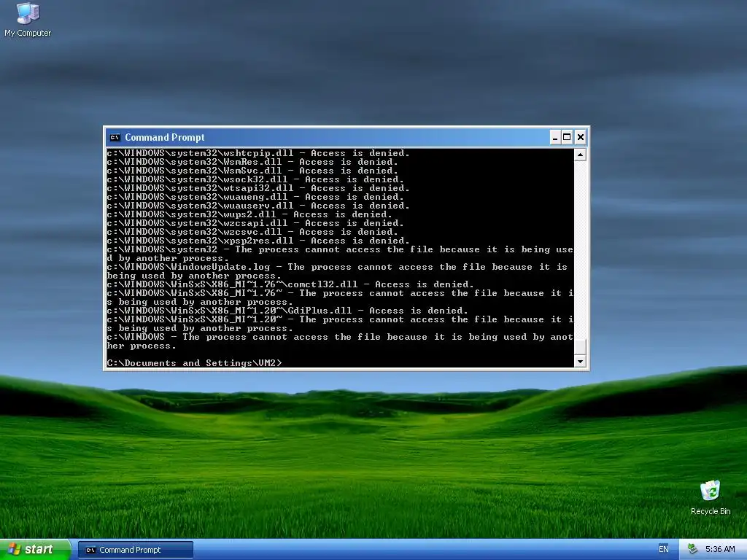Click the wuauserv.dll output line
747x560 pixels.
258,206
